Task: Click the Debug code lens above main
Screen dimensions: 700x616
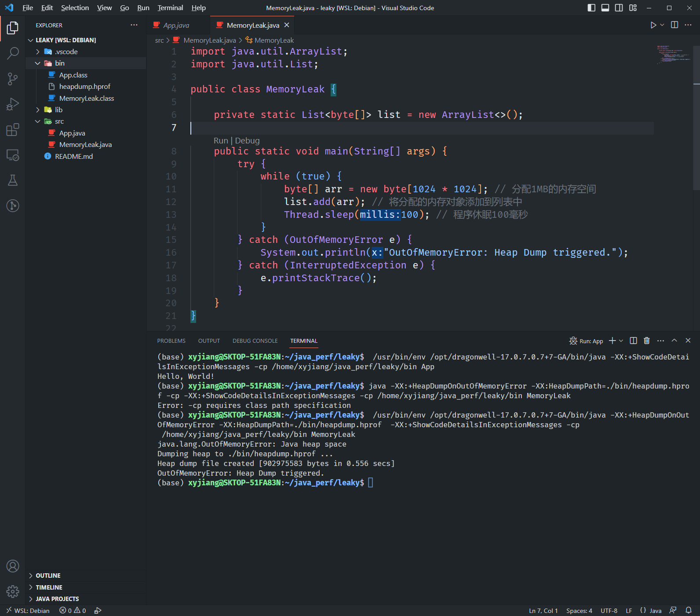Action: coord(247,140)
